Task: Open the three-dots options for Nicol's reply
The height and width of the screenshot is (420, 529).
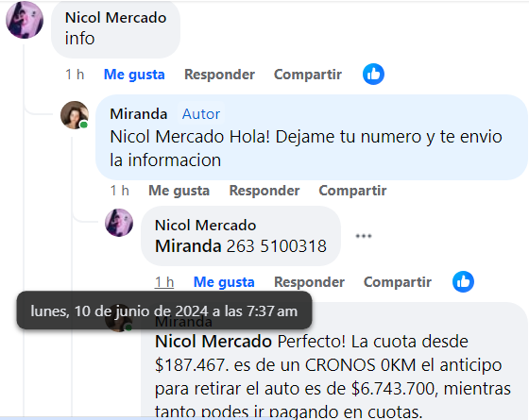Action: click(x=364, y=236)
